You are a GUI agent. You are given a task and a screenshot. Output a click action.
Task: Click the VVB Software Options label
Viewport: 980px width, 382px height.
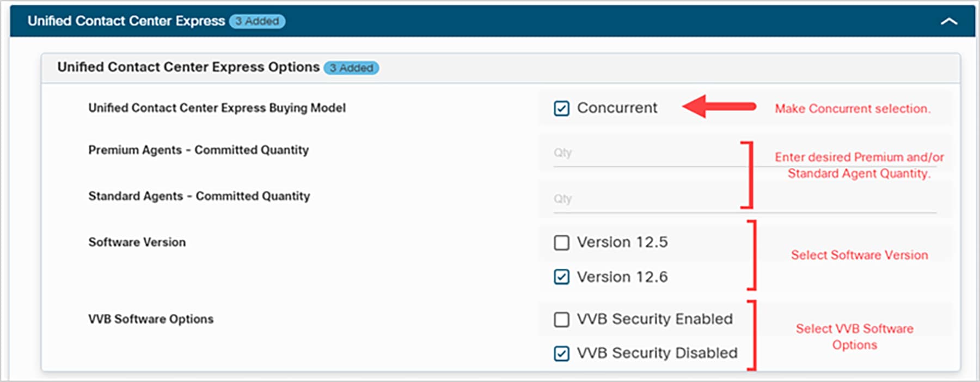coord(151,319)
